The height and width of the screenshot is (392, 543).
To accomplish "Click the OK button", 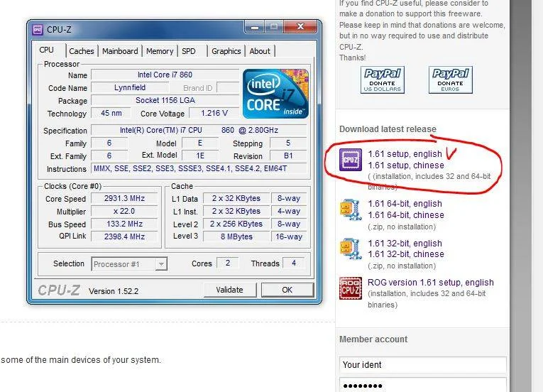I will 287,290.
